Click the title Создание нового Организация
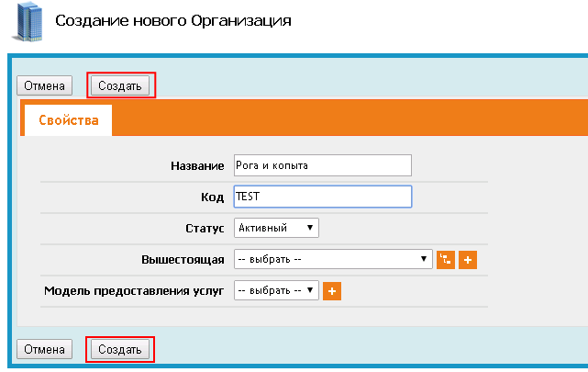 coord(173,20)
